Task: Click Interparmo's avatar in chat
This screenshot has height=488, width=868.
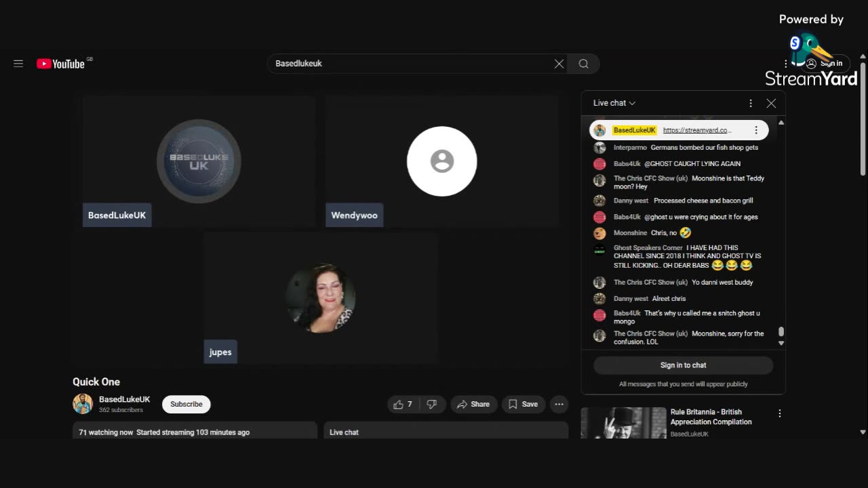Action: 599,148
